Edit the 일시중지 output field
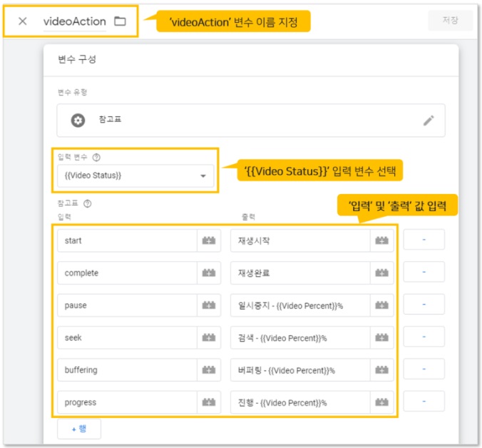The height and width of the screenshot is (448, 482). pos(300,305)
